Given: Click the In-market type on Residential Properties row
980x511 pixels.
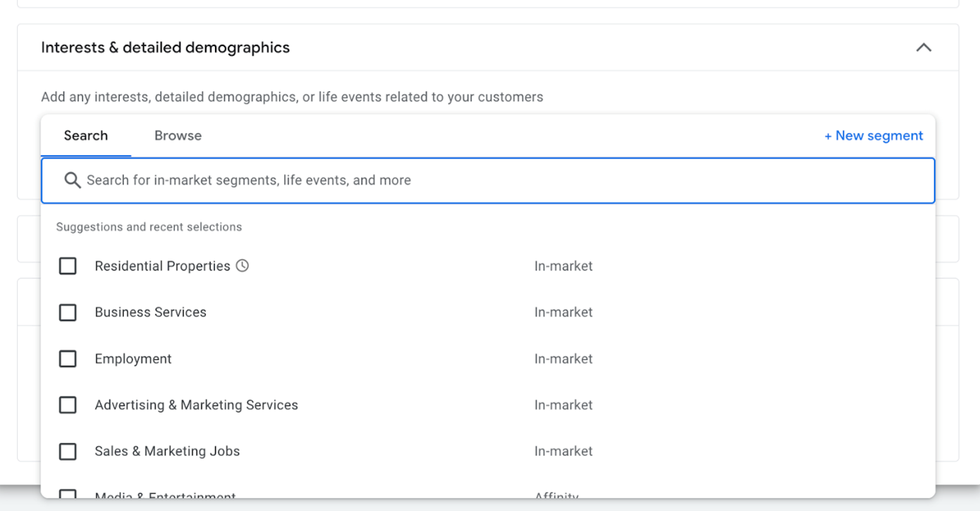Looking at the screenshot, I should pos(564,266).
